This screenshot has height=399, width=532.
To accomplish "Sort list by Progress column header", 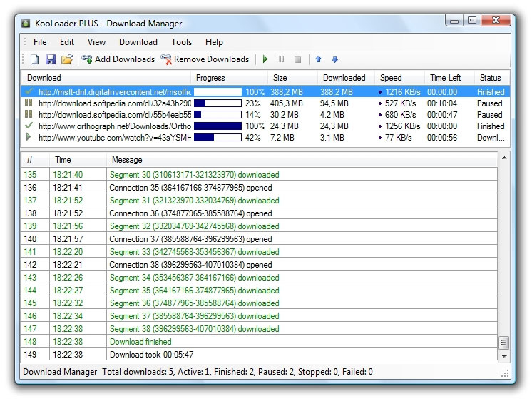I will (210, 78).
